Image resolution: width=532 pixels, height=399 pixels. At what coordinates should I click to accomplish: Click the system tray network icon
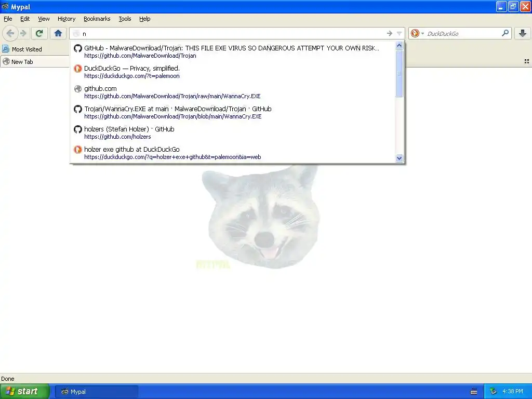(494, 392)
